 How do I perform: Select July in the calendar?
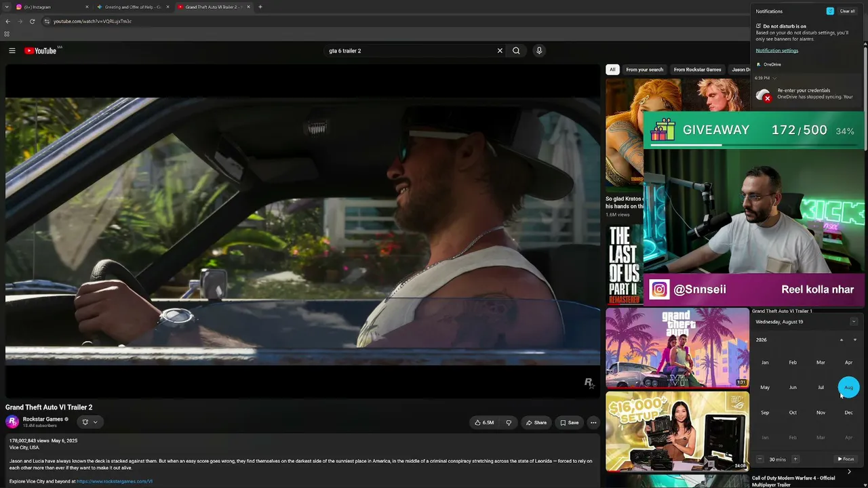821,388
